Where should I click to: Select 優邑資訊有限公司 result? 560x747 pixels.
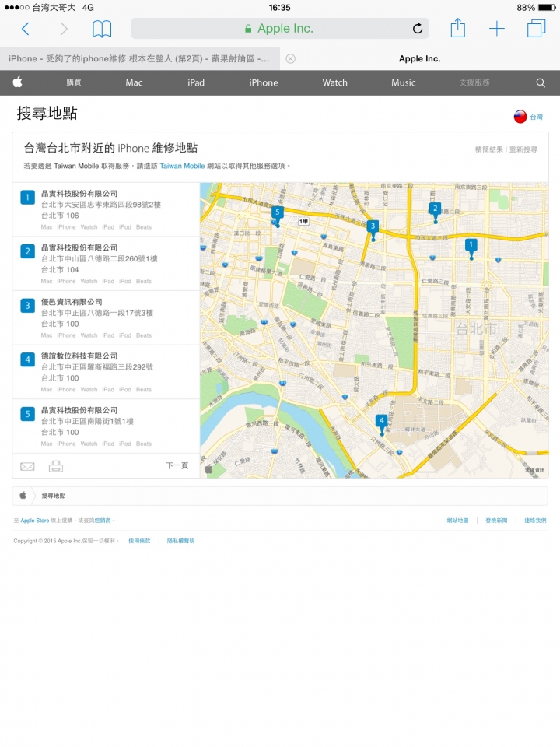[x=106, y=317]
